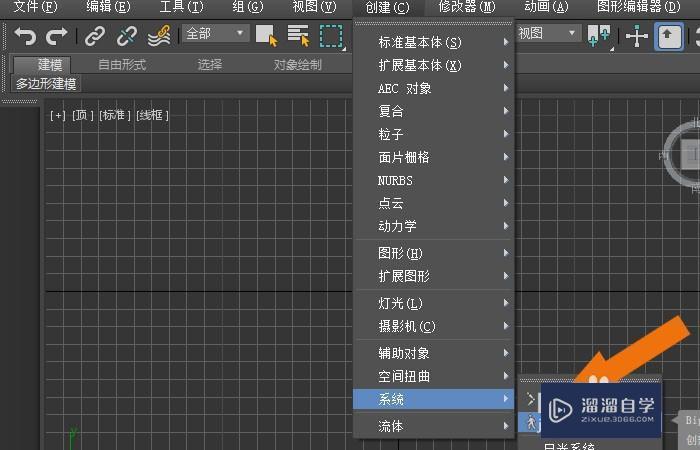Viewport: 700px width, 450px height.
Task: Expand the 标准基本体(S) submenu
Action: point(434,42)
